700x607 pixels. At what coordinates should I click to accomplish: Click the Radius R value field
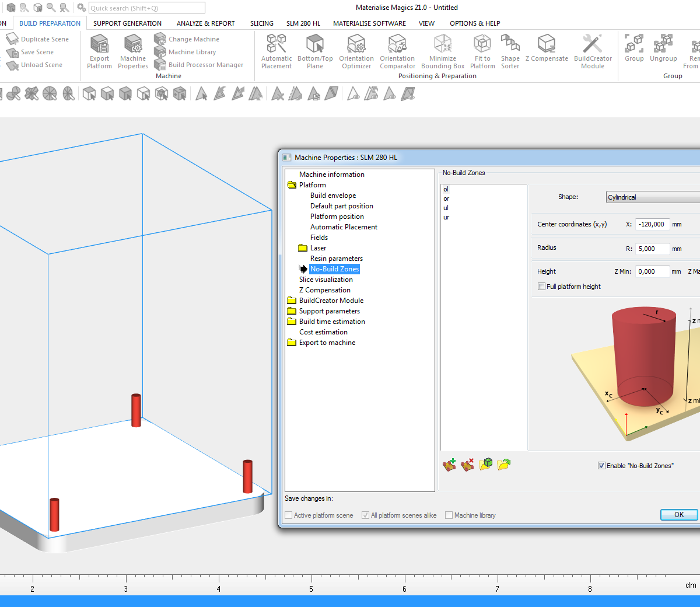(x=652, y=249)
